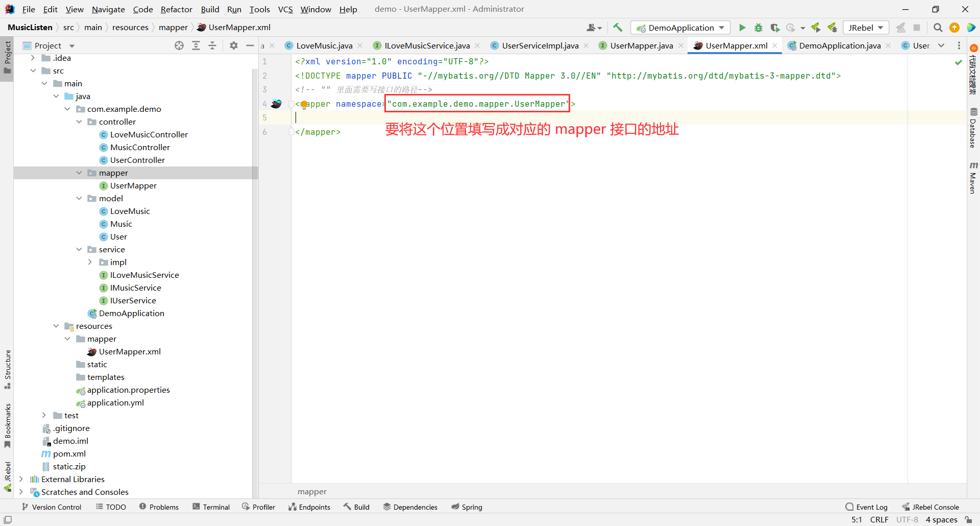Switch to the UserServiceImpl.java tab

[540, 45]
